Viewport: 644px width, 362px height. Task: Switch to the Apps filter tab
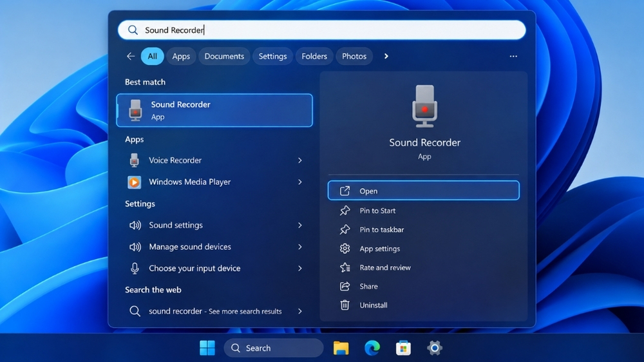(x=181, y=56)
